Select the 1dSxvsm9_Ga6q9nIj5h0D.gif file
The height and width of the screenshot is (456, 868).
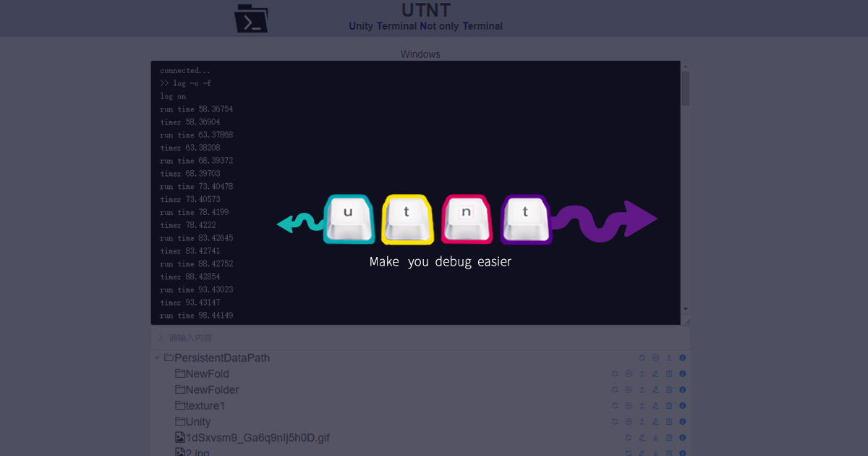pos(252,437)
